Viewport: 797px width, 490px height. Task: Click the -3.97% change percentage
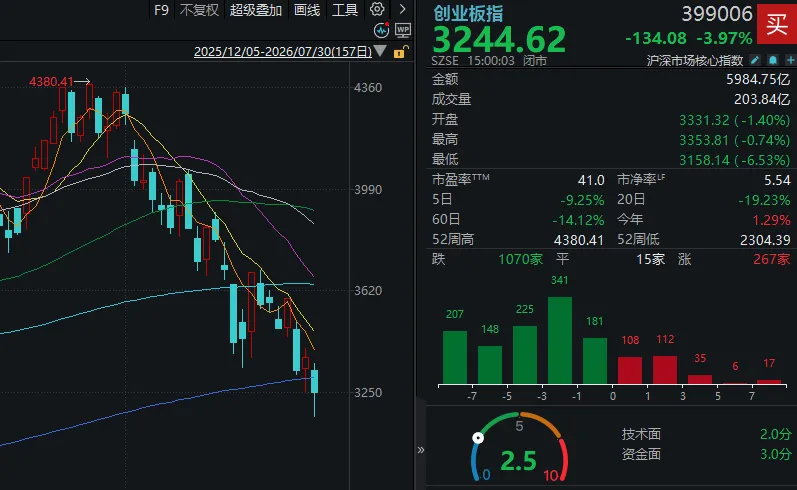point(724,38)
